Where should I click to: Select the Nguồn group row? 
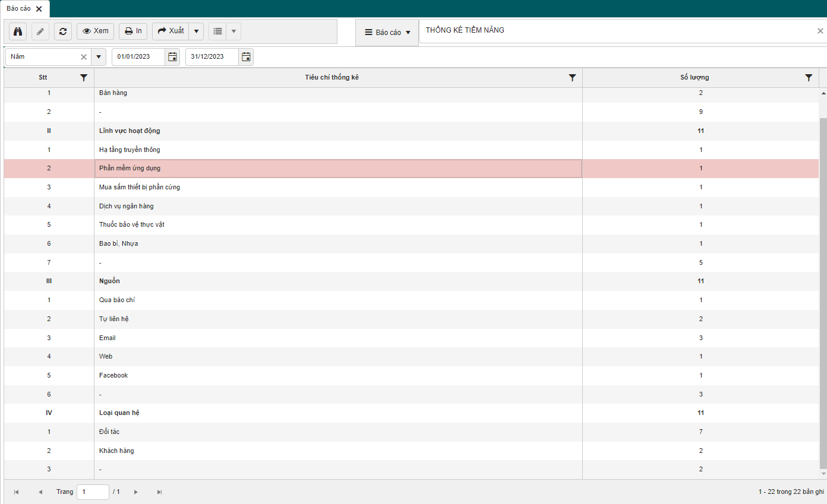(411, 281)
